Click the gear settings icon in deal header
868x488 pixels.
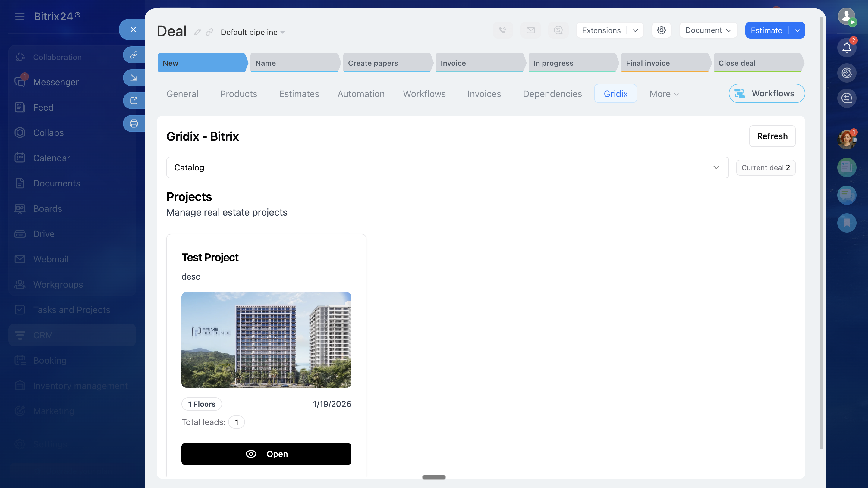pyautogui.click(x=661, y=30)
